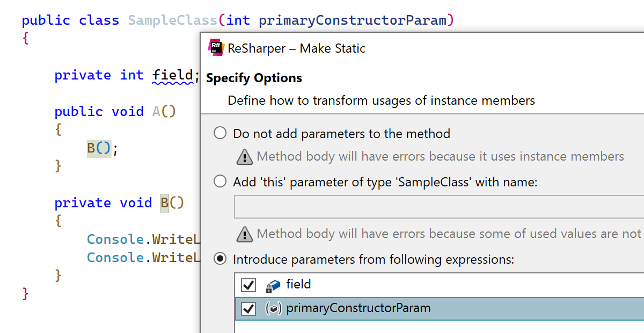Click the squiggly-underlined 'field' identifier in code

tap(172, 75)
